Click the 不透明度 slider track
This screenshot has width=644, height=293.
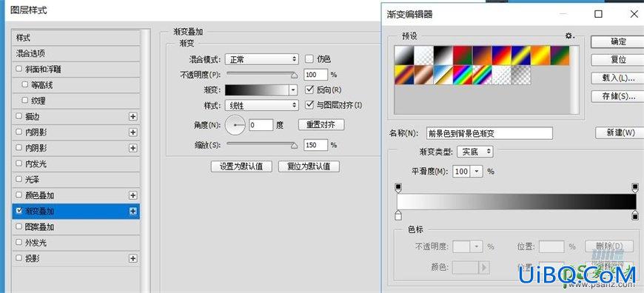261,74
